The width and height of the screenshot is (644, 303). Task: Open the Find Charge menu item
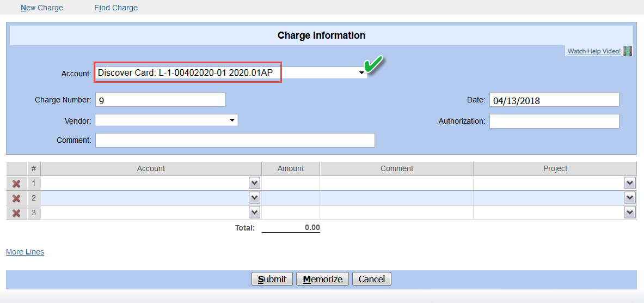click(116, 8)
